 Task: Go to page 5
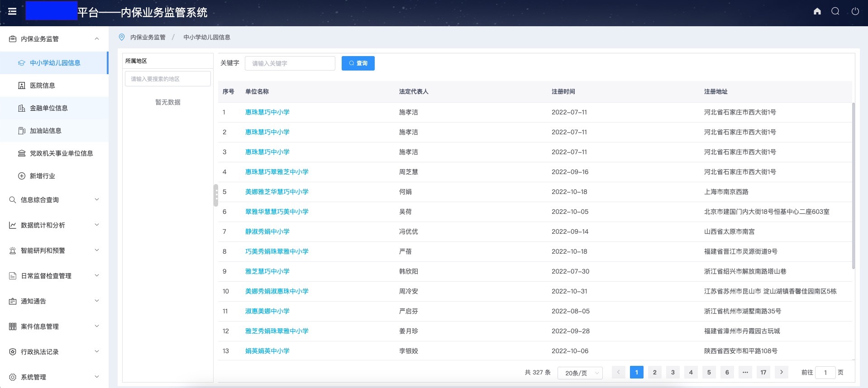point(709,372)
